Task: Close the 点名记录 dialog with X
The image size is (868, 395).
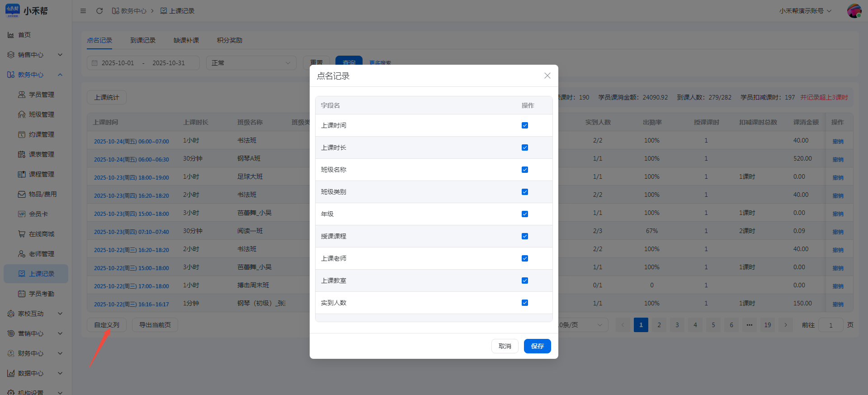Action: tap(547, 76)
